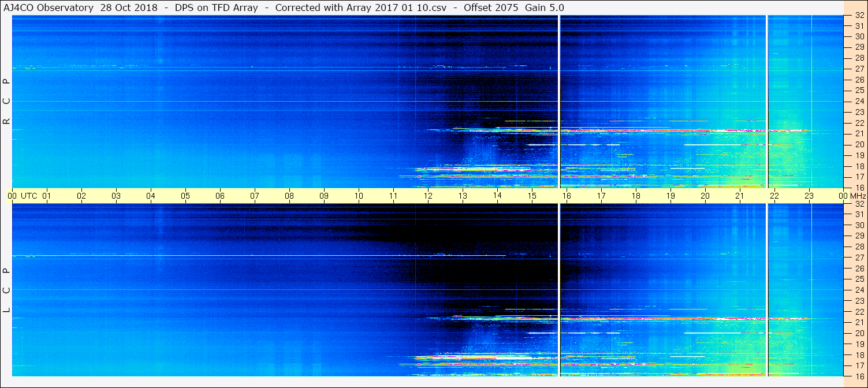Select hour mark 01 on time axis
868x388 pixels.
(47, 196)
